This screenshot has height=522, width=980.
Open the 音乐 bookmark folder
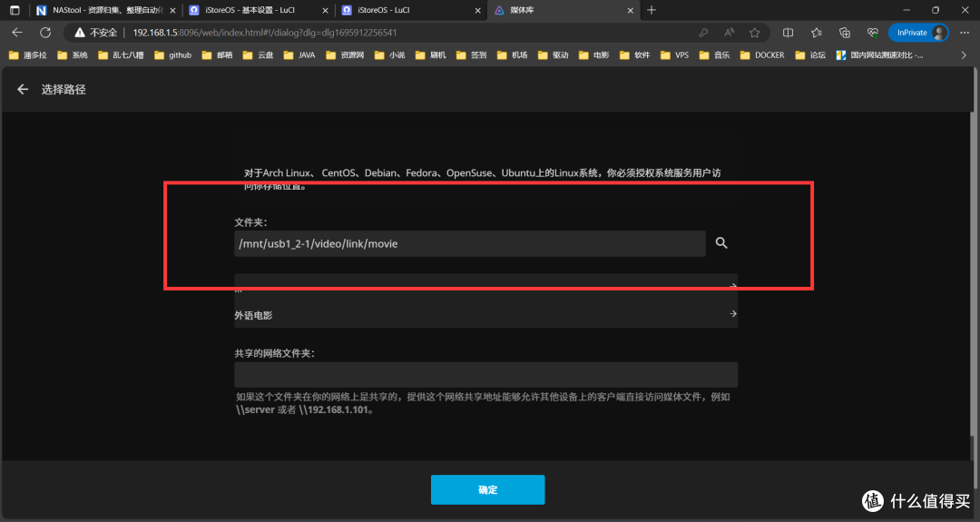point(715,55)
